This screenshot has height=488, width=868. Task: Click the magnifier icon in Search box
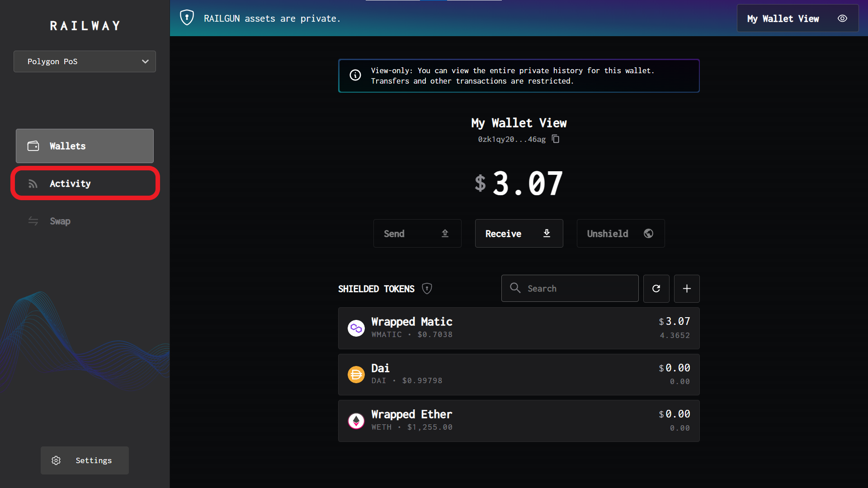515,288
